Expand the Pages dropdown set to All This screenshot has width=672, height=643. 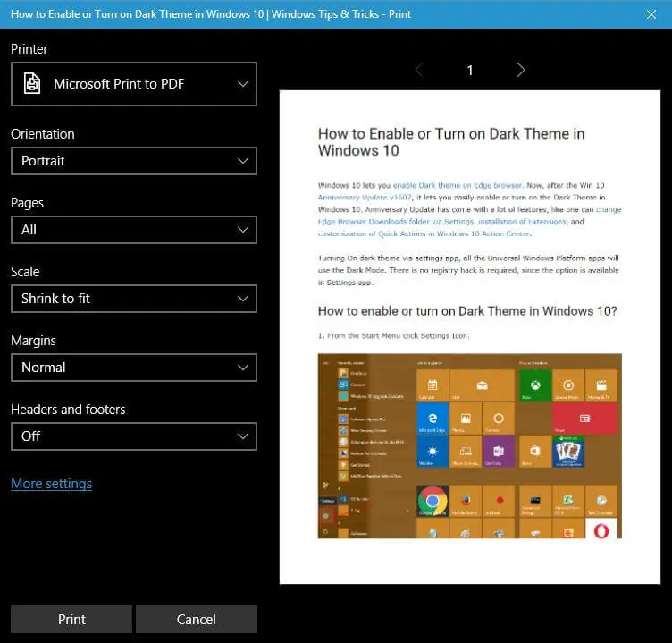[x=134, y=230]
